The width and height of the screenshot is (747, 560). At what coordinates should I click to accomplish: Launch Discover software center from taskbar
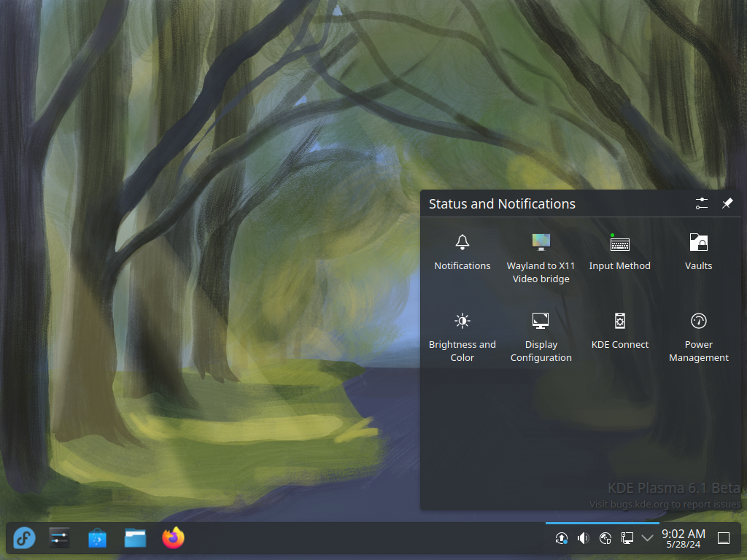pyautogui.click(x=97, y=538)
